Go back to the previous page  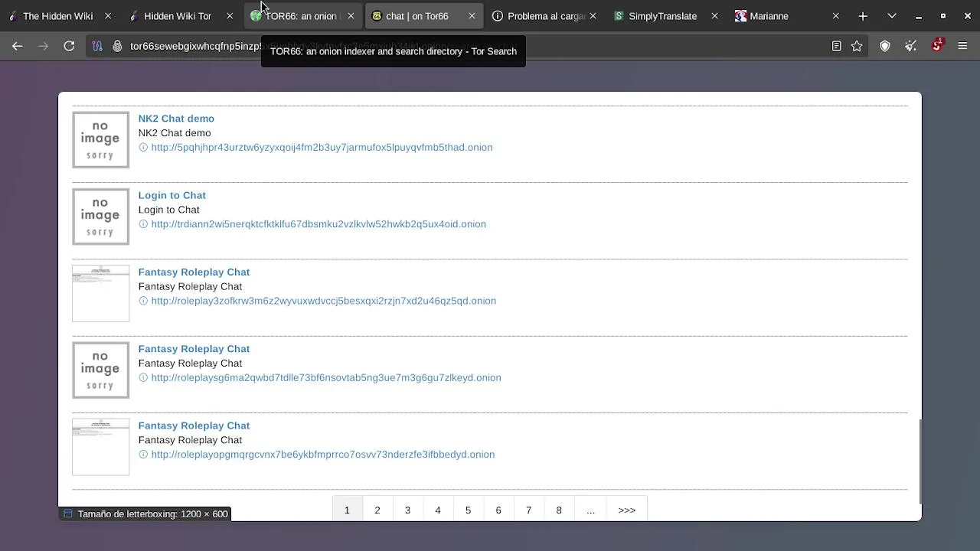(x=18, y=46)
